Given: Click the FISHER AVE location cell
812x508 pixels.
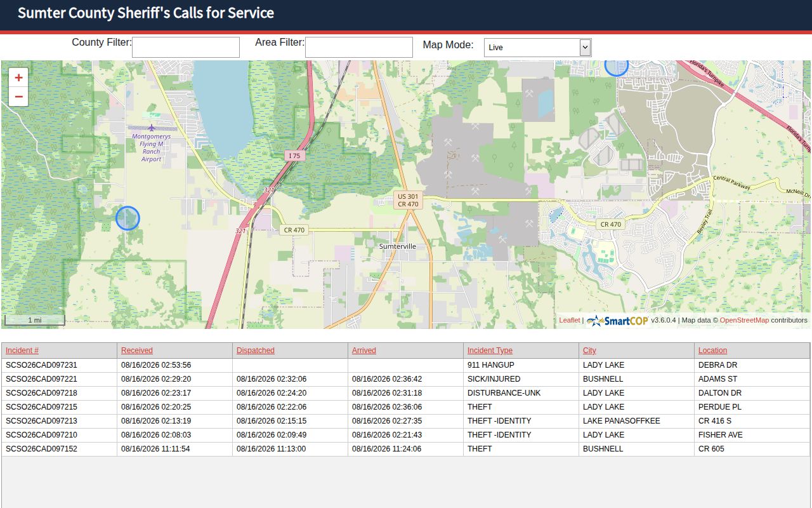Looking at the screenshot, I should [752, 435].
